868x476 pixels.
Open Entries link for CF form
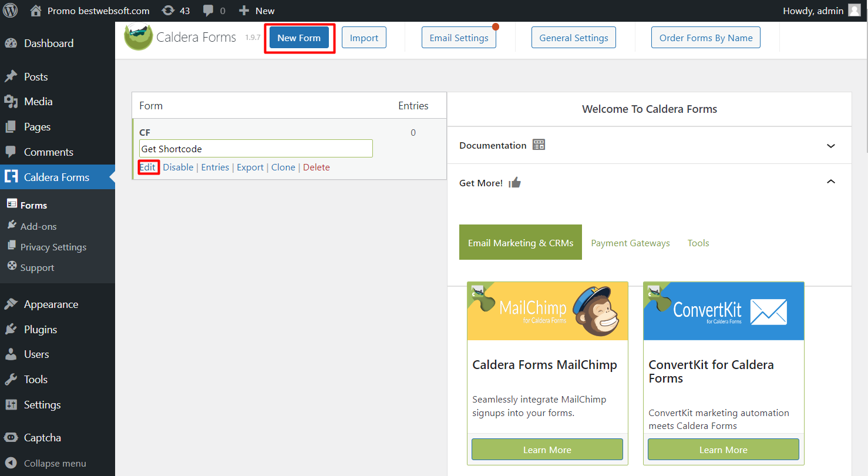215,167
